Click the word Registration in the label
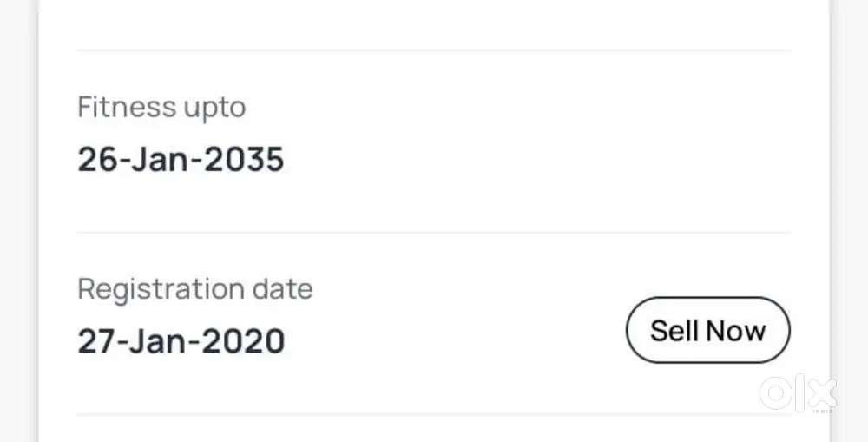 click(161, 289)
